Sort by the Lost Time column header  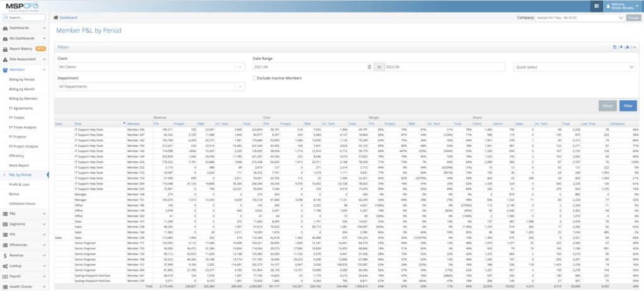pyautogui.click(x=589, y=123)
